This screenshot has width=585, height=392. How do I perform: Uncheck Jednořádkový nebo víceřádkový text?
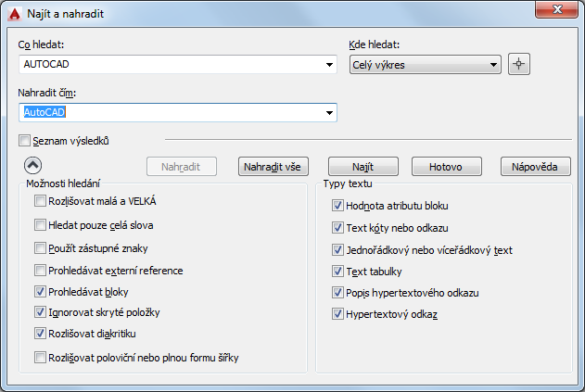coord(337,249)
